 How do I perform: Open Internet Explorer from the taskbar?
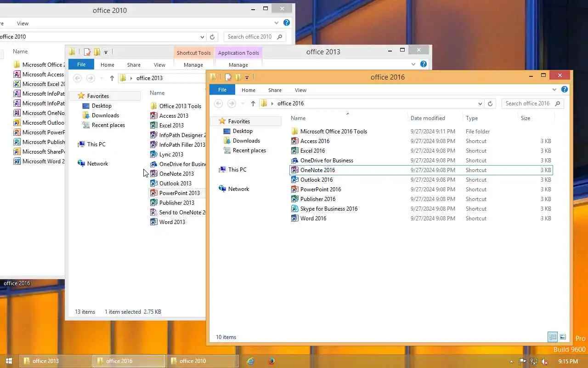tap(250, 361)
